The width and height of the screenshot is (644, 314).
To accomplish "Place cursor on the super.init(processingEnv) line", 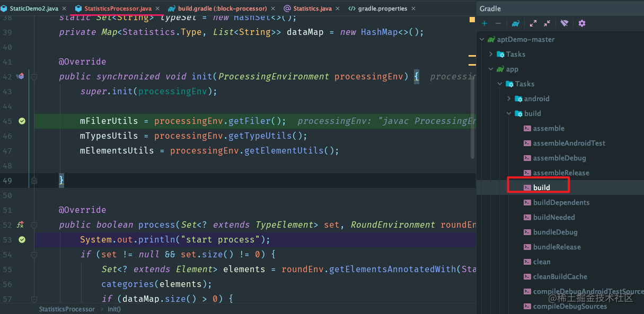I will [148, 91].
